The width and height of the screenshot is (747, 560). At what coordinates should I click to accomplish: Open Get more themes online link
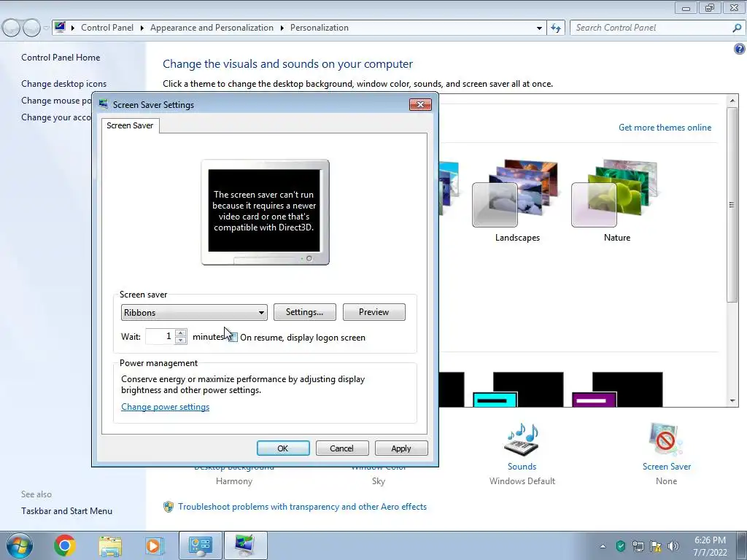(665, 128)
